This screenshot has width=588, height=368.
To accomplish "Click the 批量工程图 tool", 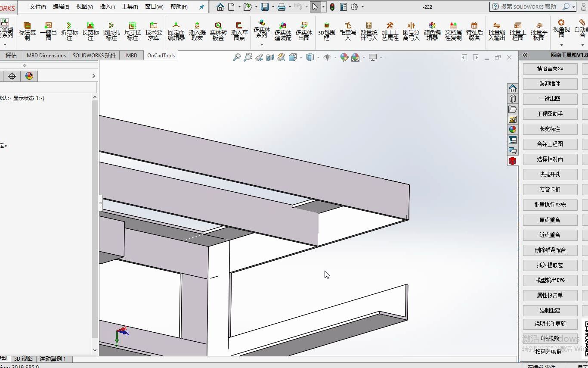I will click(518, 31).
